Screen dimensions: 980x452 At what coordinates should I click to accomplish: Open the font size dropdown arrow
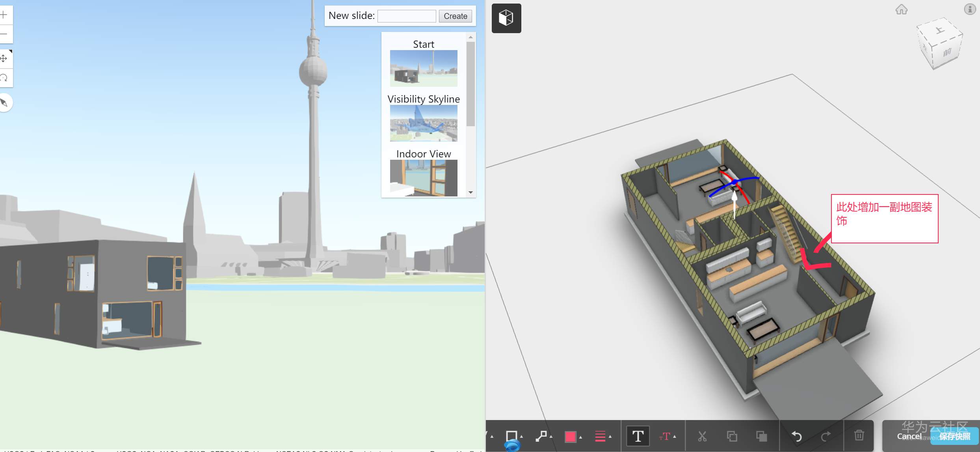pos(675,437)
